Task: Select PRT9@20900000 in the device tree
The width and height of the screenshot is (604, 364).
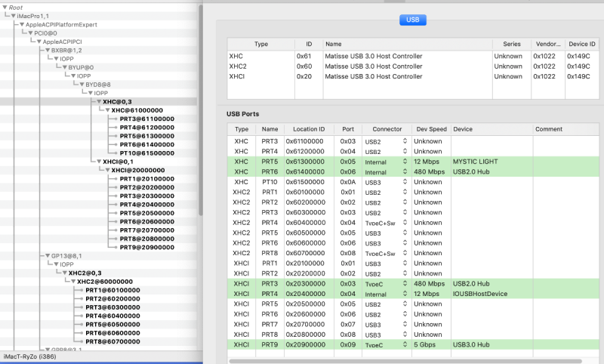Action: coord(146,248)
